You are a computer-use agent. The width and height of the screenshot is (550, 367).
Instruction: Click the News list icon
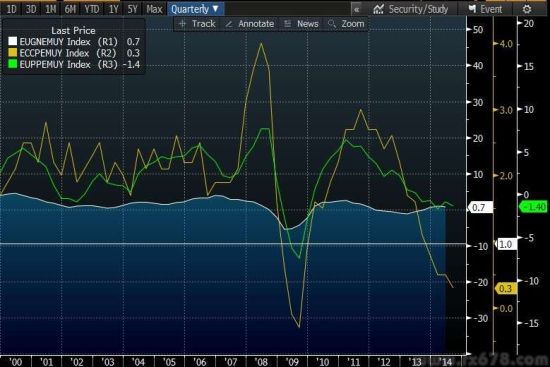tap(288, 24)
